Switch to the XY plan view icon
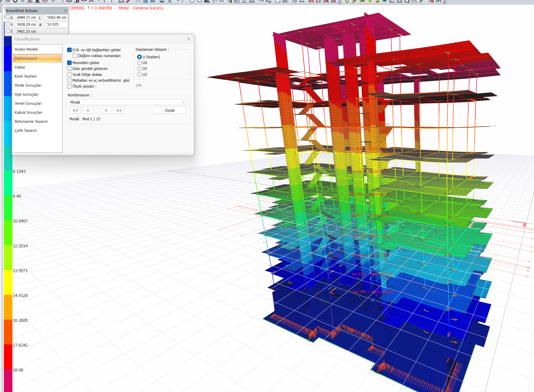 [311, 1]
